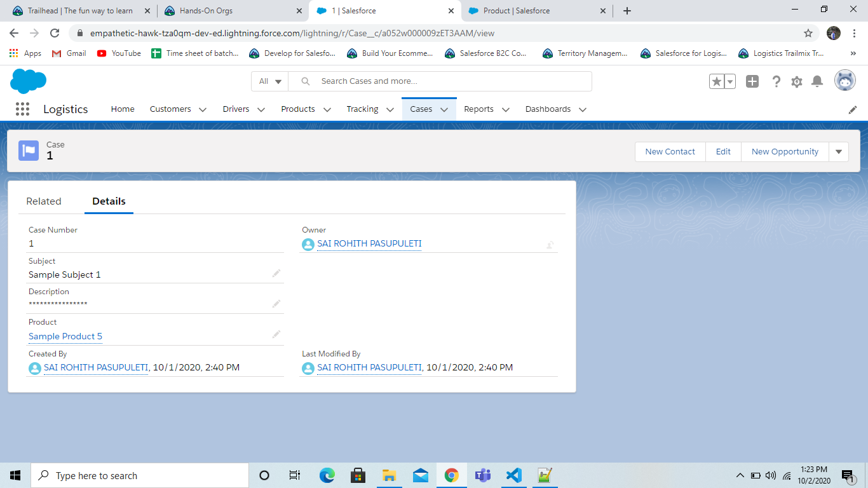
Task: Expand the Dashboards tab chevron
Action: click(583, 110)
